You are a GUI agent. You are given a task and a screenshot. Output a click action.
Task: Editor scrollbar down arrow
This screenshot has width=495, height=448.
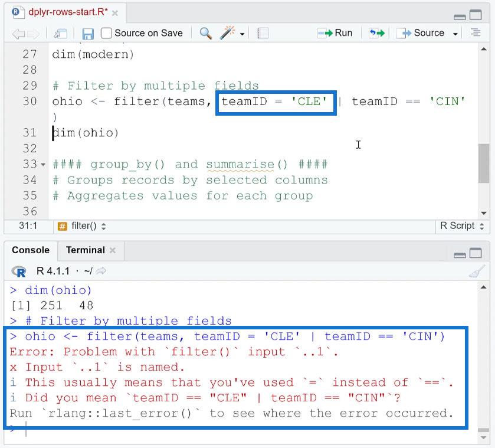click(x=484, y=213)
